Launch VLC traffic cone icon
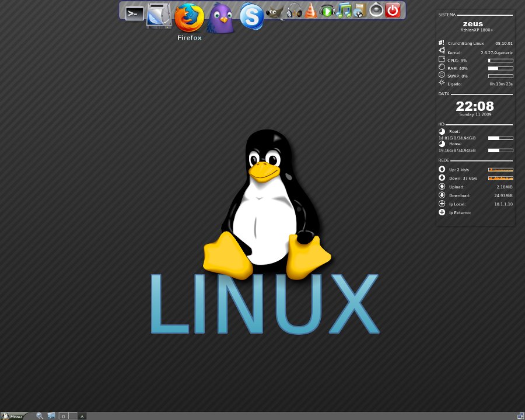Screen dimensions: 525x420 (311, 10)
